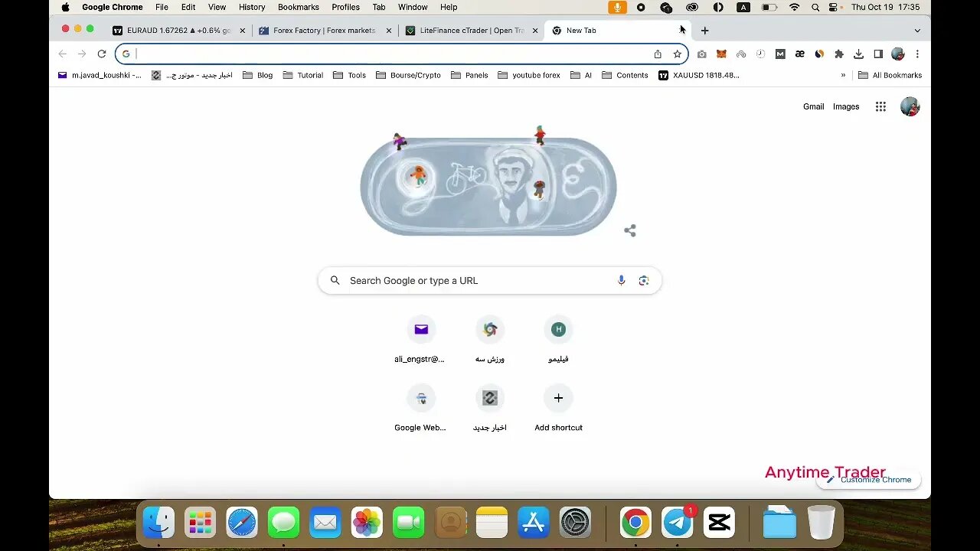Open a new tab with plus button
This screenshot has height=551, width=980.
[x=704, y=31]
